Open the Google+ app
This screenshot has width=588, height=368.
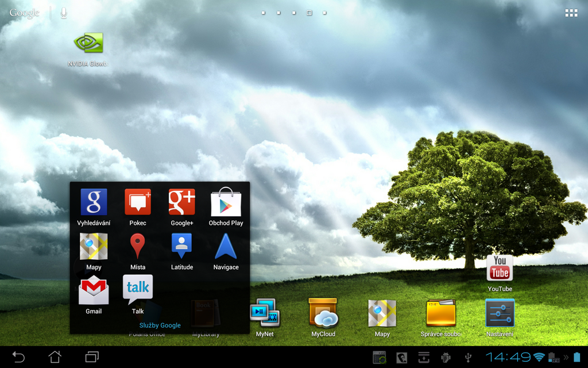tap(182, 202)
